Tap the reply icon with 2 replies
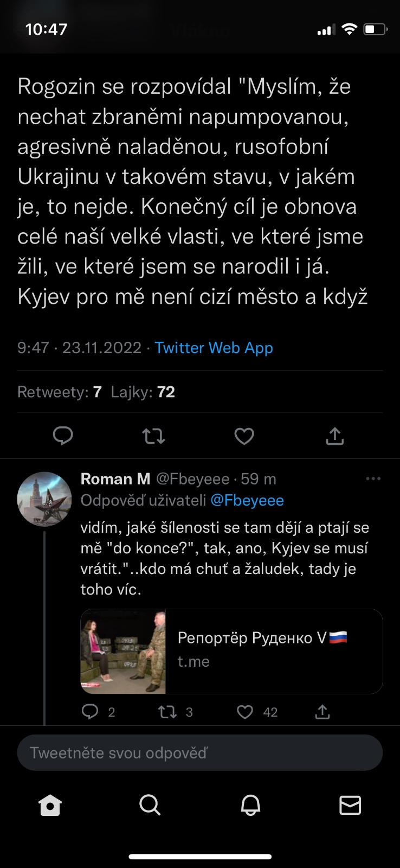The image size is (400, 868). point(90,711)
